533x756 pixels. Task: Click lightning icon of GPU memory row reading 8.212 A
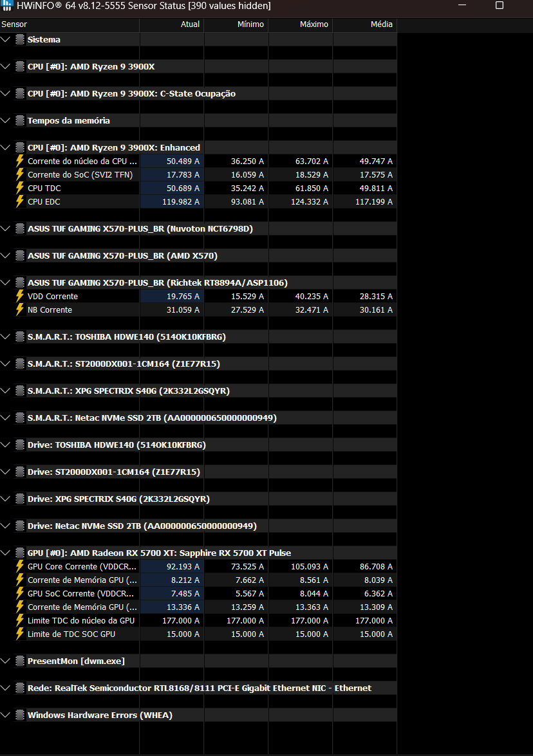coord(20,580)
